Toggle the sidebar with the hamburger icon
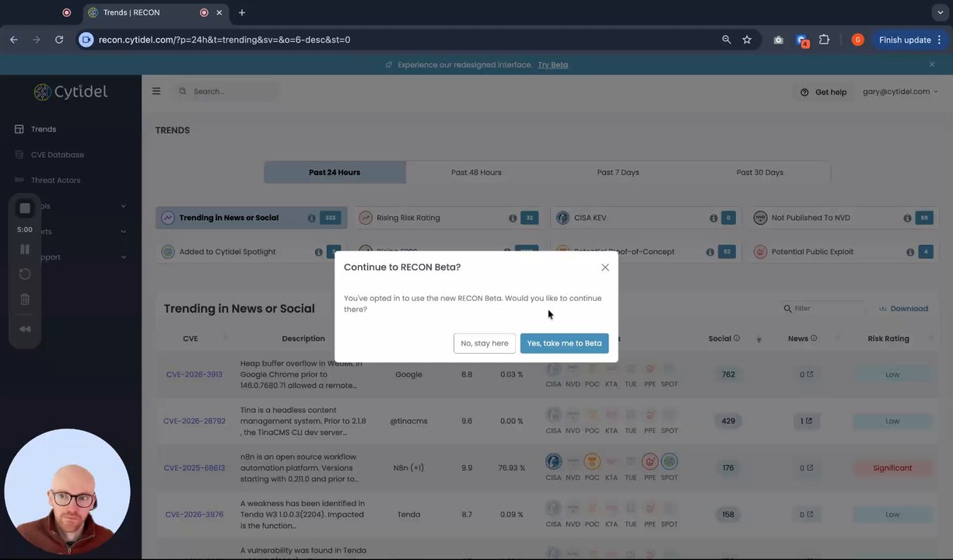 [156, 91]
